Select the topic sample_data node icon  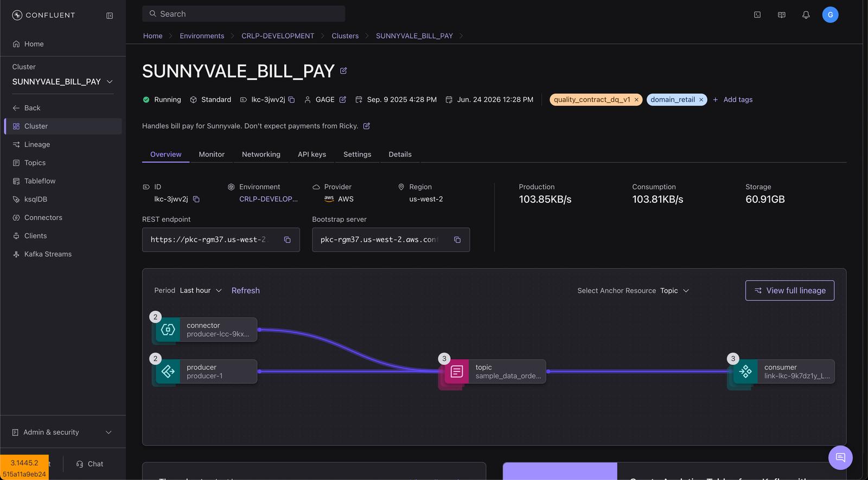[457, 372]
